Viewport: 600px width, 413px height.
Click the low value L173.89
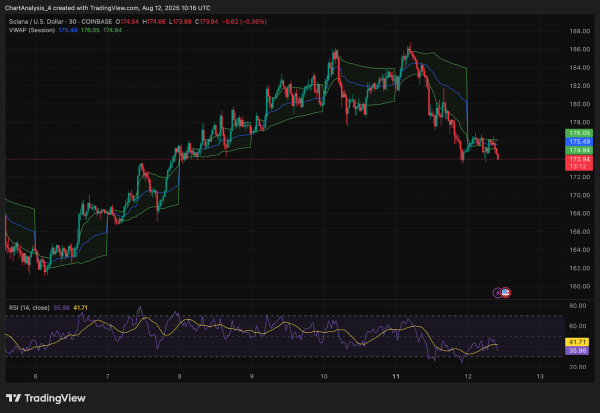point(180,22)
